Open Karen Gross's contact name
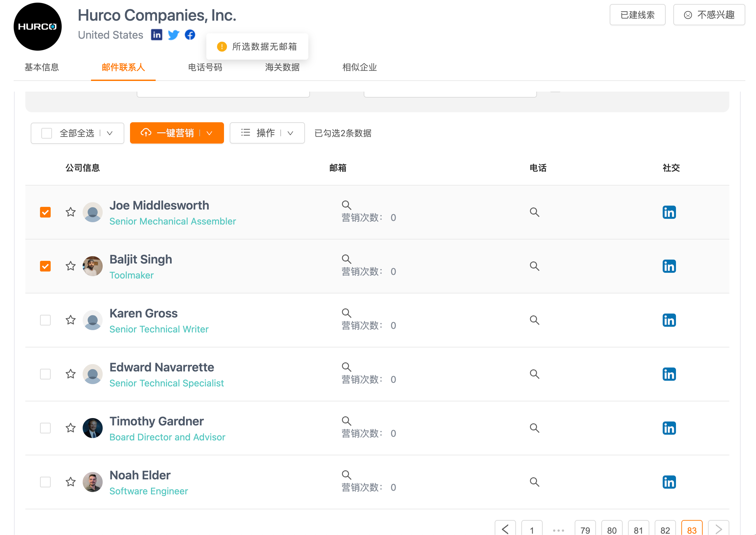 click(144, 313)
